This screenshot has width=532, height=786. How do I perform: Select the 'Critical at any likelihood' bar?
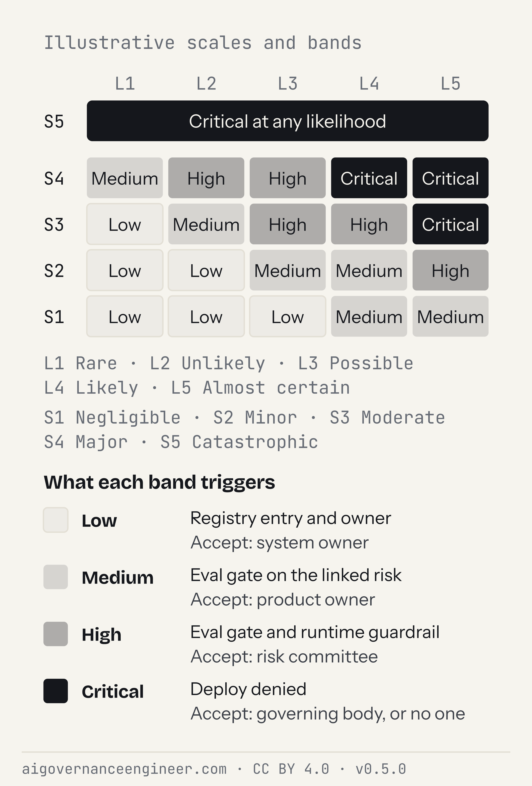click(287, 121)
